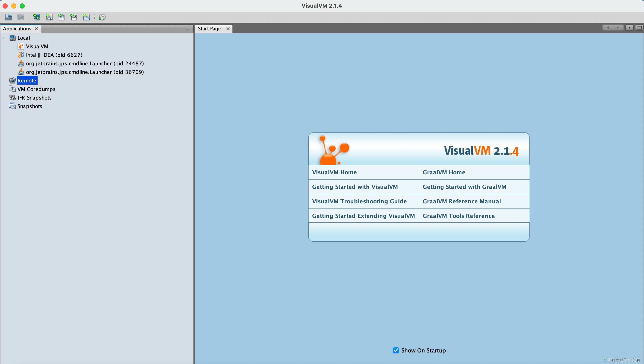Open the GraalVM Reference Manual link
Screen dimensions: 644x364
point(461,201)
